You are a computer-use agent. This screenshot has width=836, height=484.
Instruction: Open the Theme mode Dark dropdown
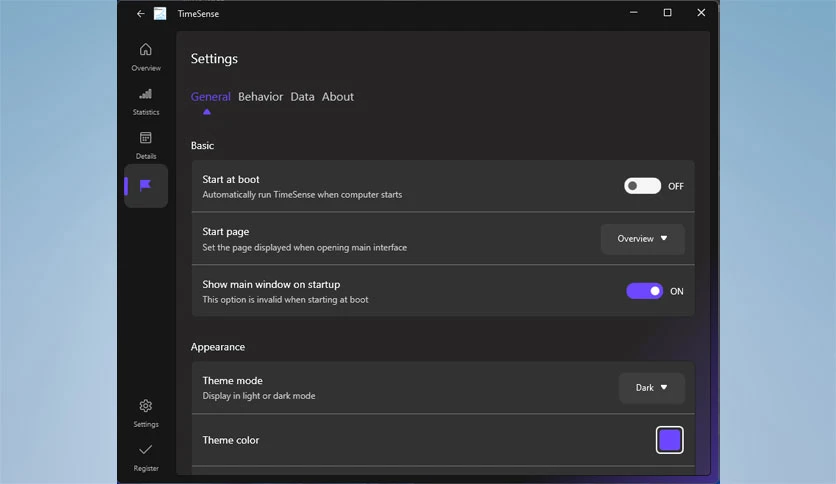(652, 388)
